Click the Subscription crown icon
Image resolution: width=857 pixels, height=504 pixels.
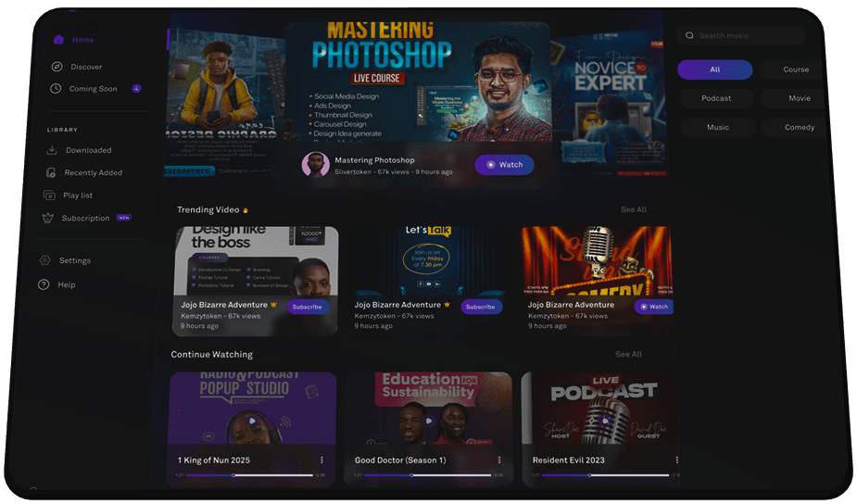coord(51,218)
